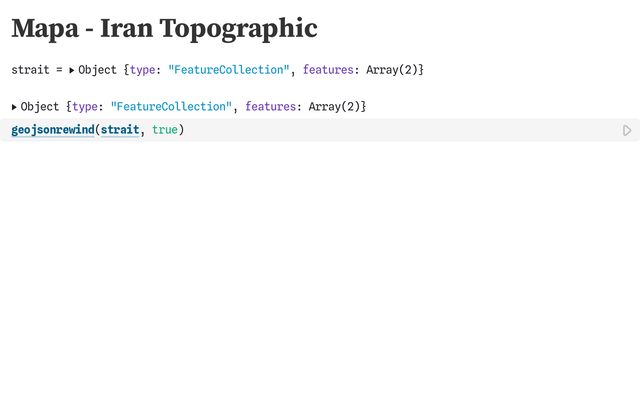
Task: Click the 'type' key in strait output
Action: (x=143, y=70)
